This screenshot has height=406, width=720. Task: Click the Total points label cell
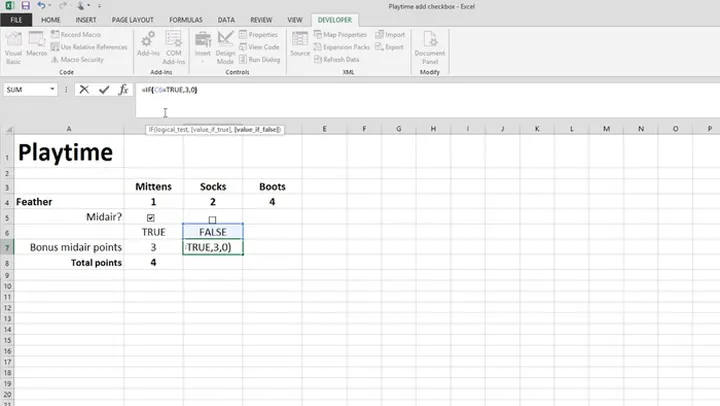click(69, 263)
